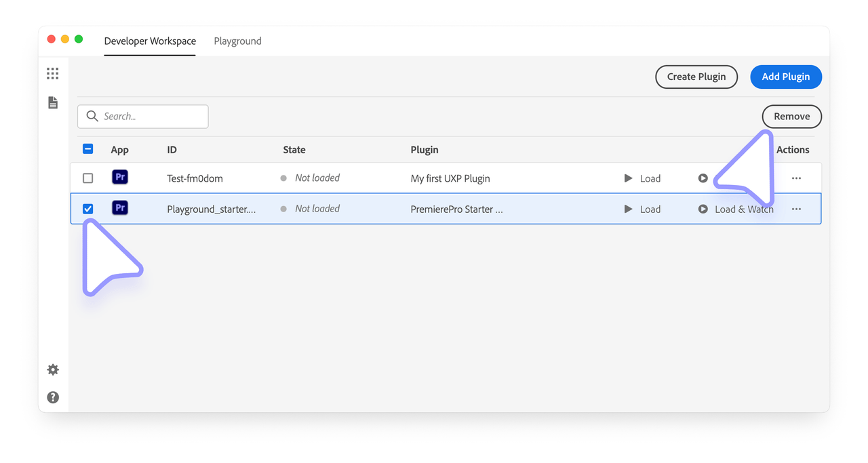868x463 pixels.
Task: Check the Test-fm0dom row checkbox
Action: click(x=87, y=177)
